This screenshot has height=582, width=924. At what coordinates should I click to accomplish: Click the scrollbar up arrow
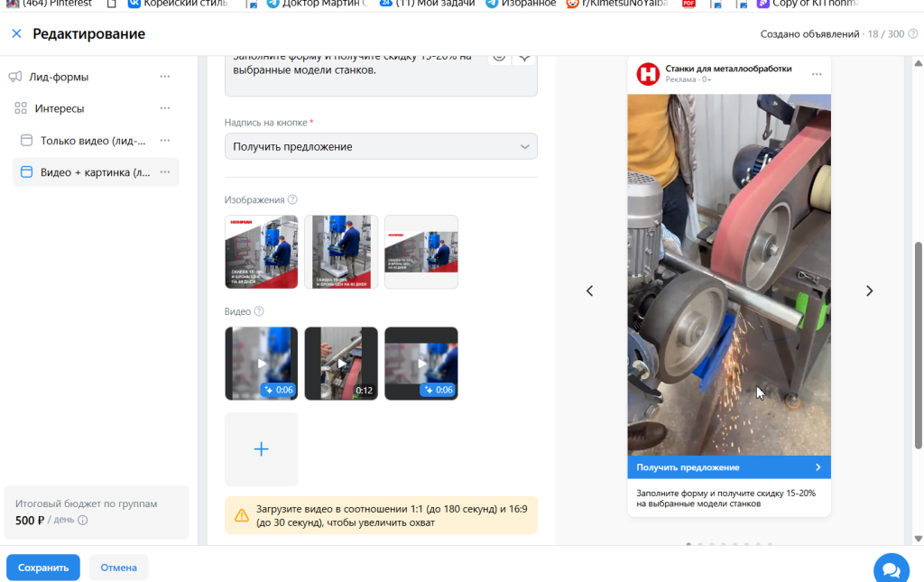tap(918, 63)
